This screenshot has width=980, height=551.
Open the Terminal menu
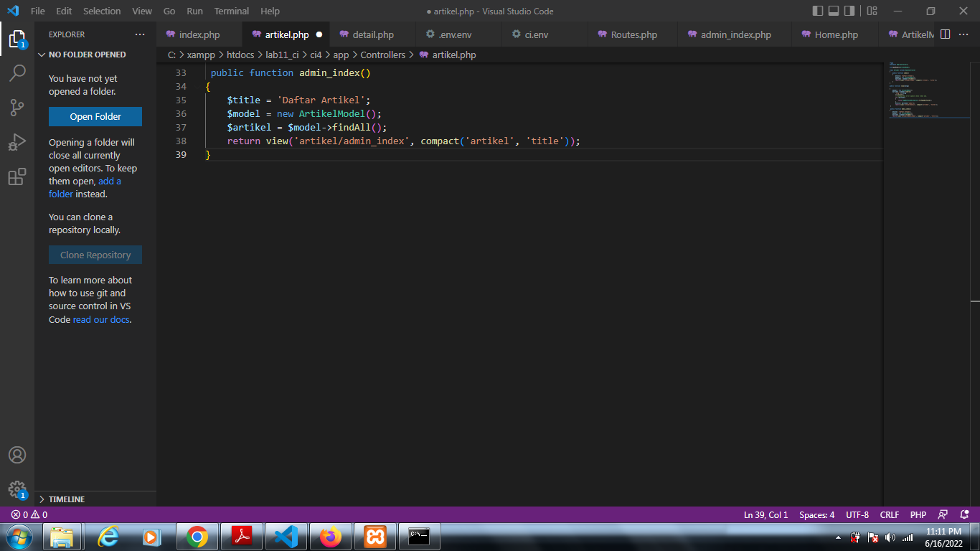[231, 11]
